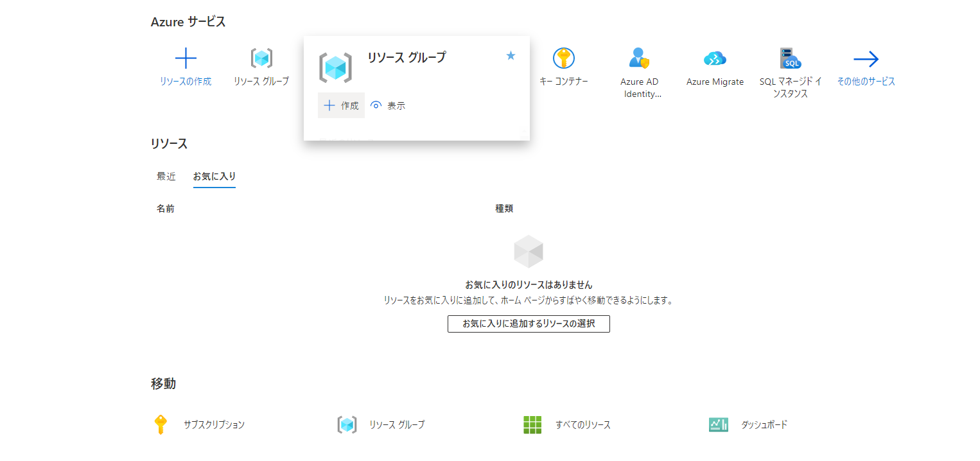Open Azure AD Identity service icon
Screen dimensions: 980x461
pos(639,58)
